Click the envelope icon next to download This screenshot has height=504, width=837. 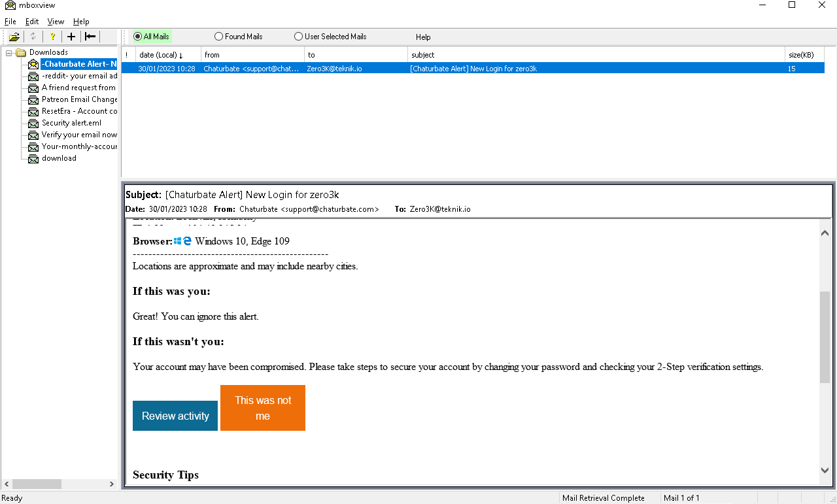(33, 158)
